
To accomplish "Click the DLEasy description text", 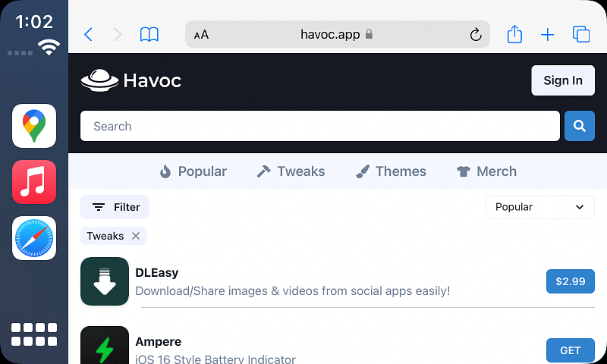I will [293, 291].
